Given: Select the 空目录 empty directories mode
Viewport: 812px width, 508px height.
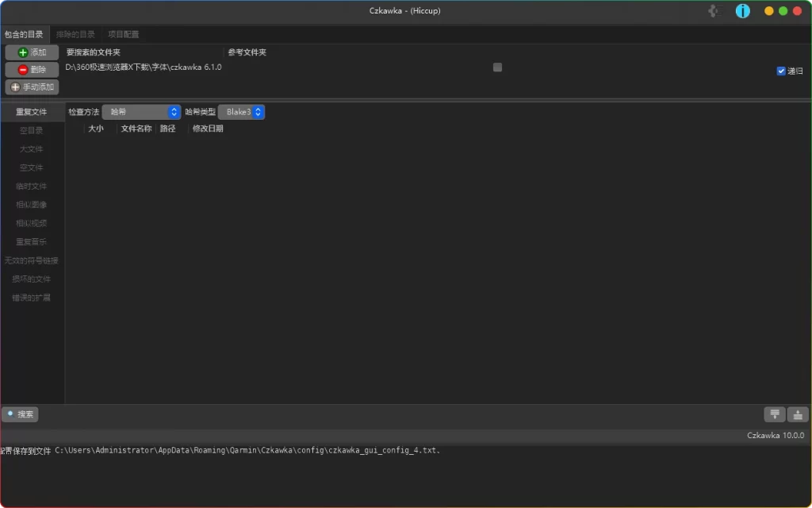Looking at the screenshot, I should pos(33,130).
